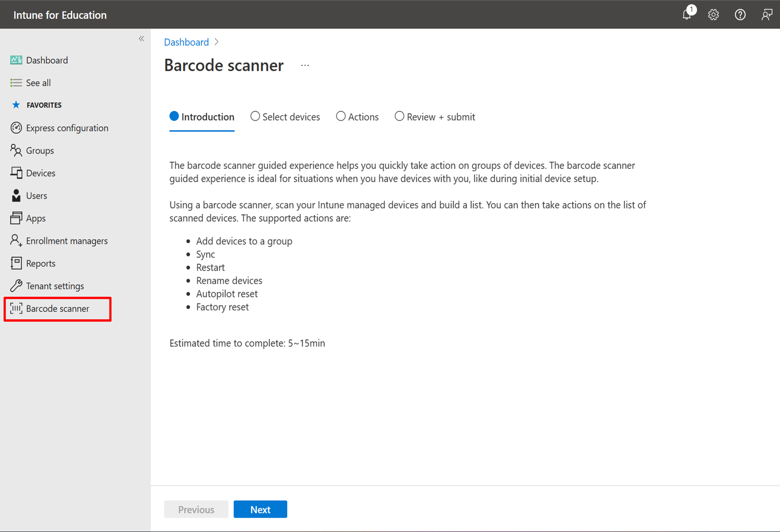Click the feedback person icon
This screenshot has width=780, height=532.
(x=766, y=15)
